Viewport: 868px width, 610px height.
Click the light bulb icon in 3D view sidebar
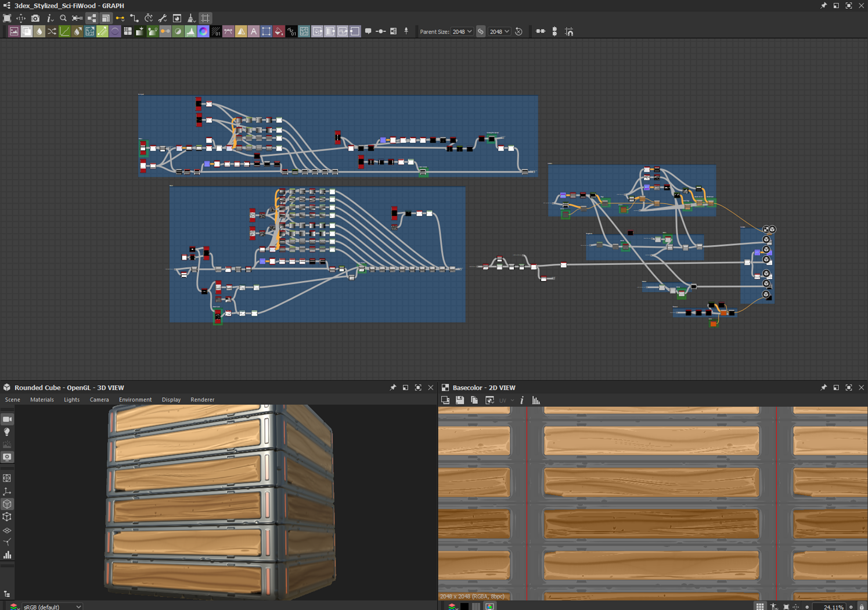7,432
